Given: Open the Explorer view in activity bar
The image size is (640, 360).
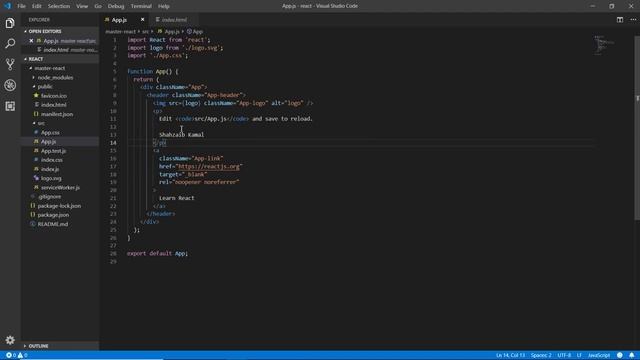Looking at the screenshot, I should (10, 23).
